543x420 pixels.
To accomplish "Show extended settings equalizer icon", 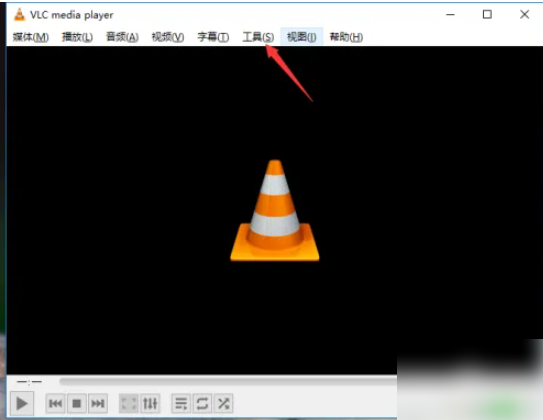I will [x=150, y=403].
